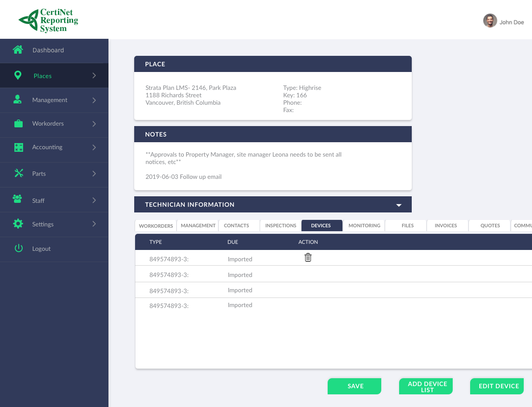Switch to the Inspections tab
532x407 pixels.
(x=281, y=226)
